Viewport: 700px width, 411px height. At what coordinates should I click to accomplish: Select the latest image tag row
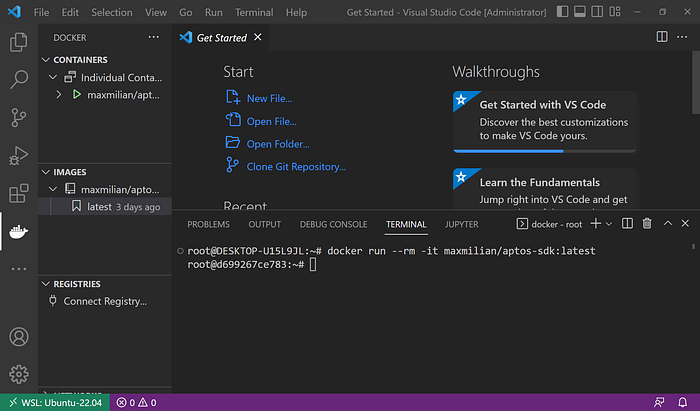tap(105, 207)
